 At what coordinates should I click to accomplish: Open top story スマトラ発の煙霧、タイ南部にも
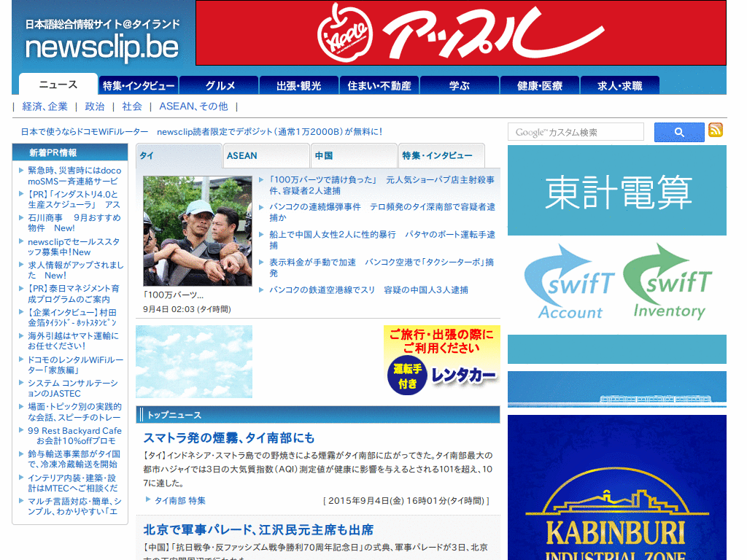228,437
